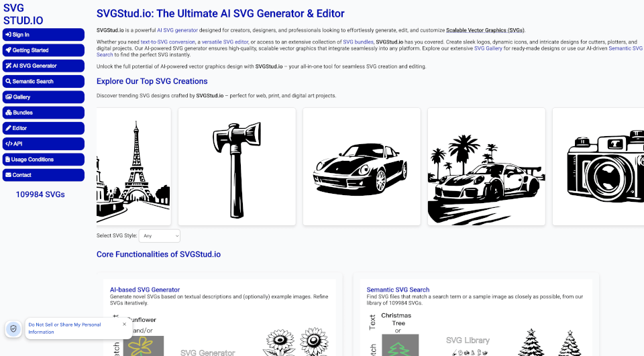Go to Getting Started page
The image size is (644, 356).
[x=44, y=50]
